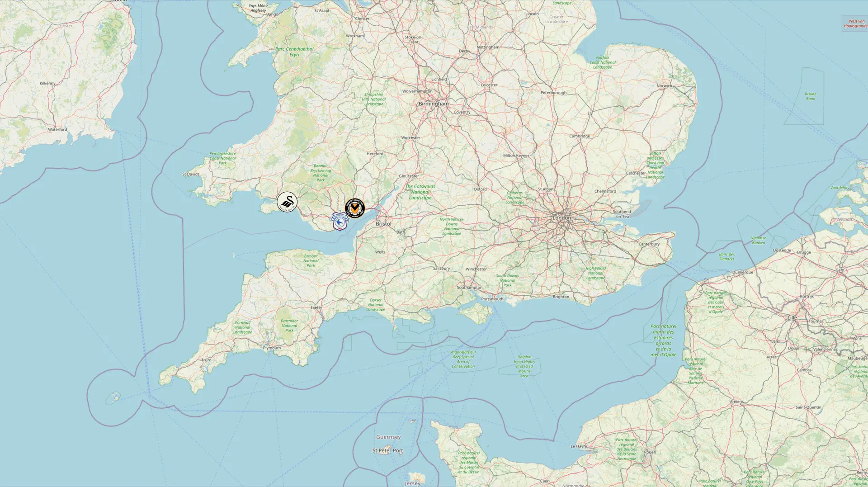868x487 pixels.
Task: Select the Newport County AFC crest marker
Action: click(x=355, y=208)
